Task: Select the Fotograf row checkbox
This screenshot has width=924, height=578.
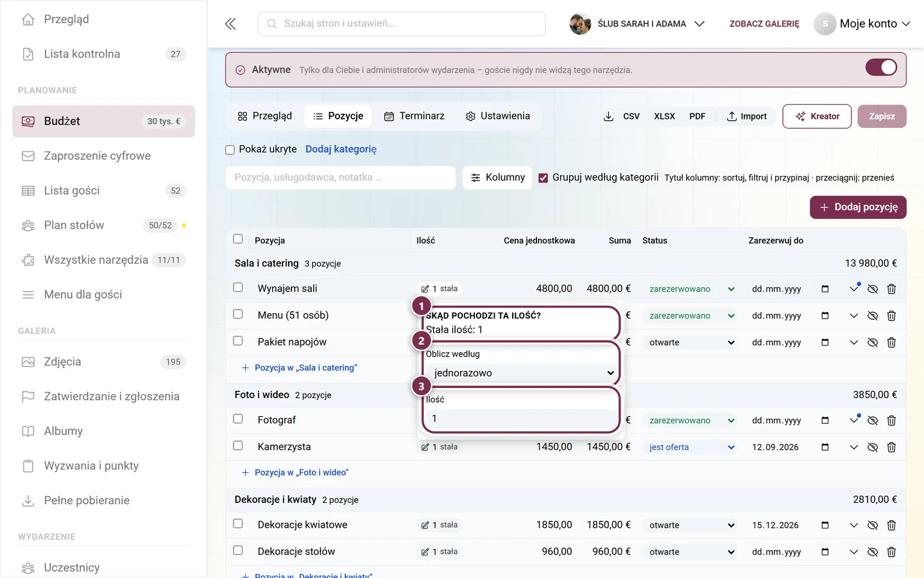Action: point(238,419)
